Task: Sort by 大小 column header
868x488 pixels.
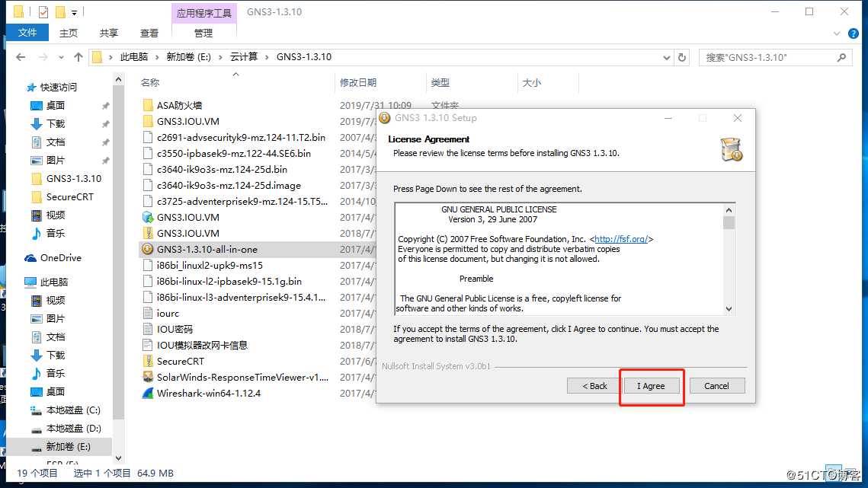Action: point(531,82)
